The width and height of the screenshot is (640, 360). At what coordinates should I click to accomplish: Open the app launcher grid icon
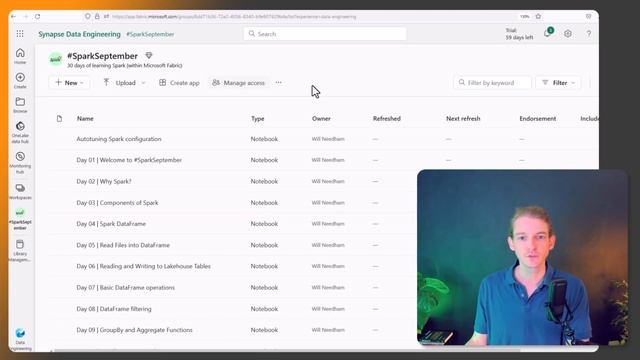point(20,34)
